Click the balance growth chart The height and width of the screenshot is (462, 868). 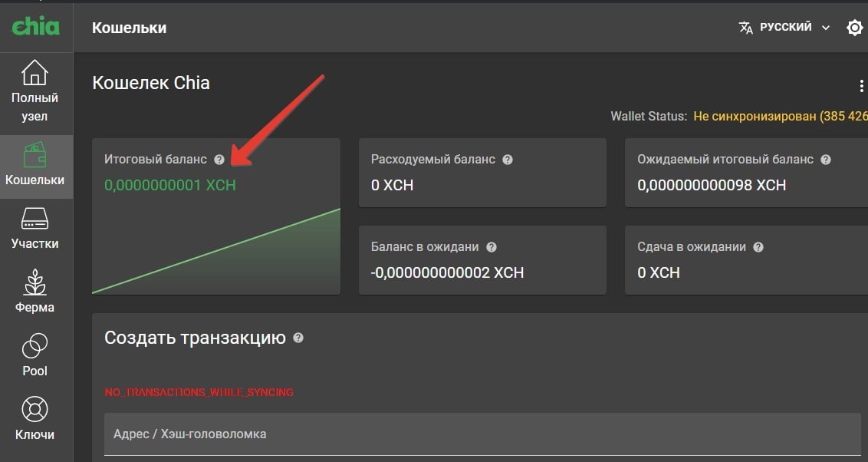216,251
